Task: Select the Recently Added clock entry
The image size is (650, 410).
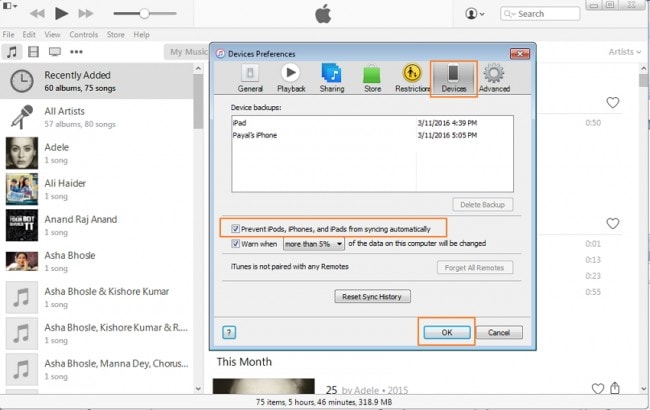Action: click(x=97, y=81)
